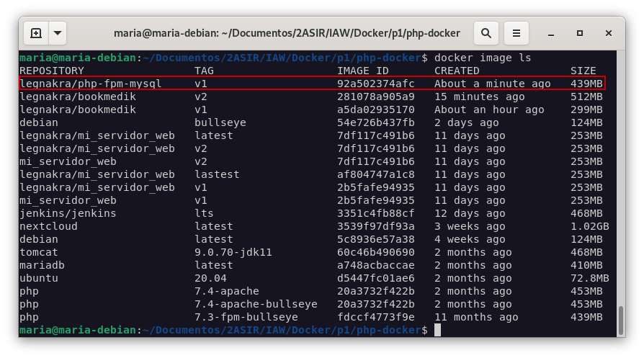Screen dimensions: 644x358
Task: Click the highlighted legnakra/php-fpm-mysql repository name
Action: (x=90, y=84)
